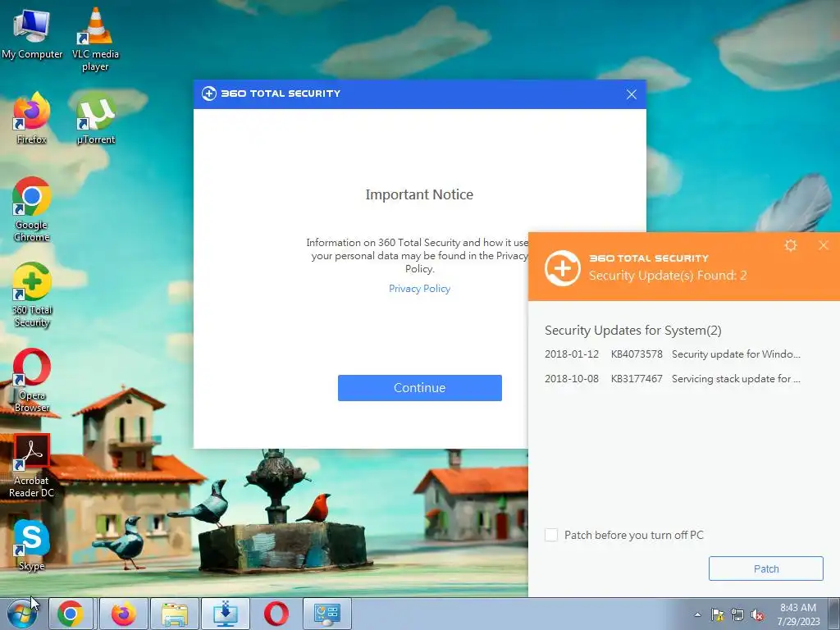The width and height of the screenshot is (840, 630).
Task: Close the Security Updates Found popup
Action: pyautogui.click(x=824, y=245)
